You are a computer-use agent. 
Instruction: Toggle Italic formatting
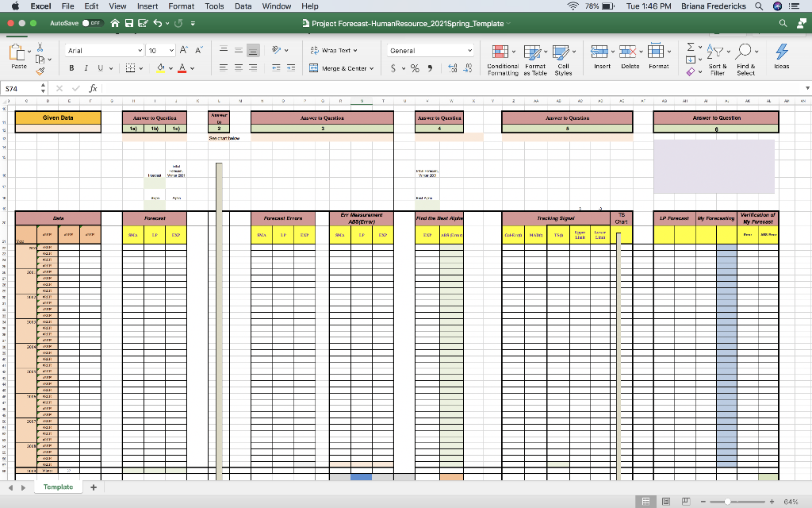(x=86, y=68)
